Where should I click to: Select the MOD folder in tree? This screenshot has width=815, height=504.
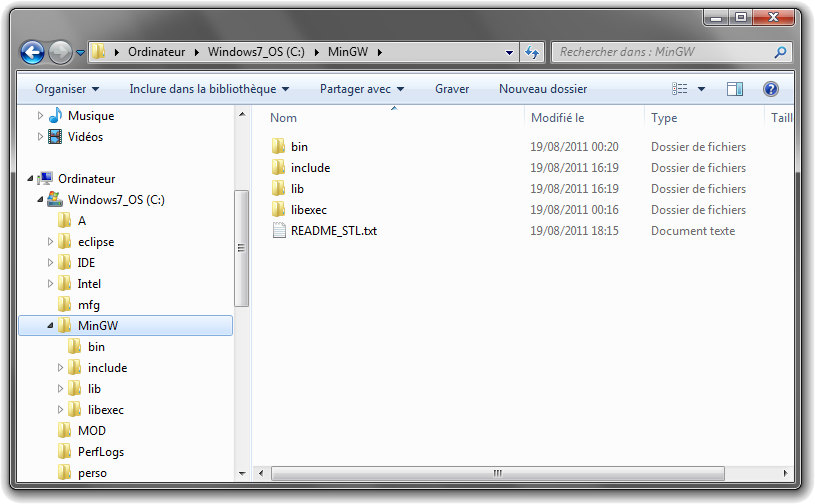point(91,431)
